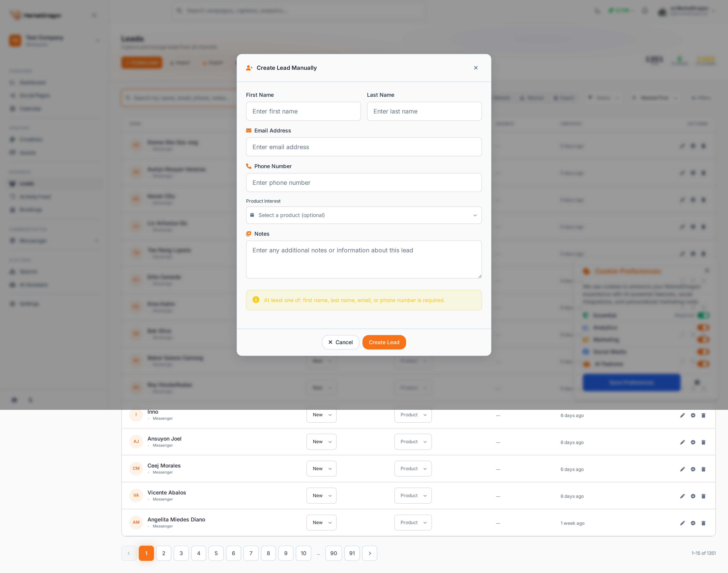Click the AM avatar for Angelita

pyautogui.click(x=136, y=522)
